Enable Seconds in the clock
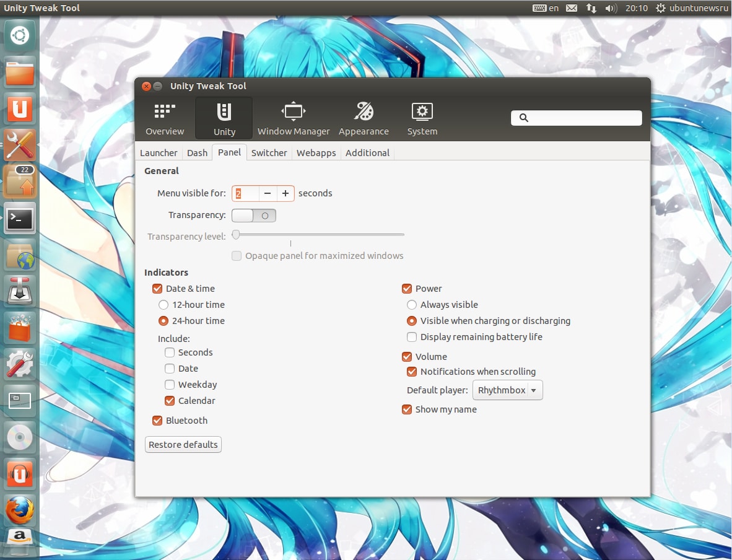This screenshot has height=560, width=732. pyautogui.click(x=170, y=352)
